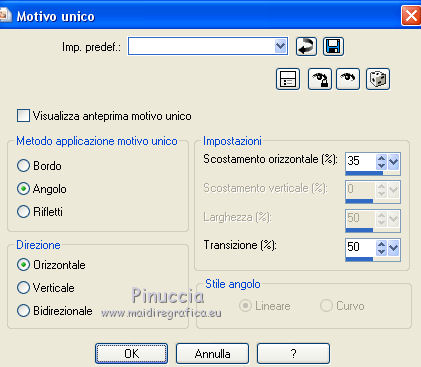Screen dimensions: 421x367
Task: Click the eye proof preview icon
Action: (348, 79)
